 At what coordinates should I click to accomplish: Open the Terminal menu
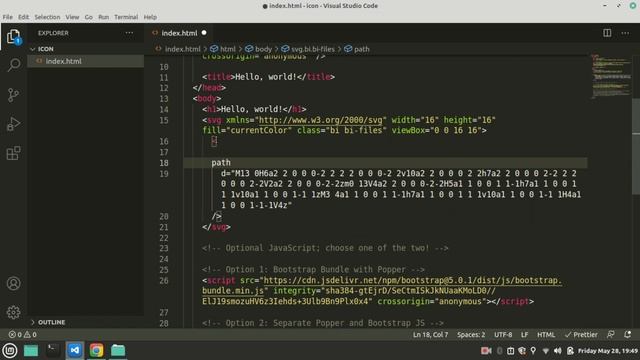(126, 17)
